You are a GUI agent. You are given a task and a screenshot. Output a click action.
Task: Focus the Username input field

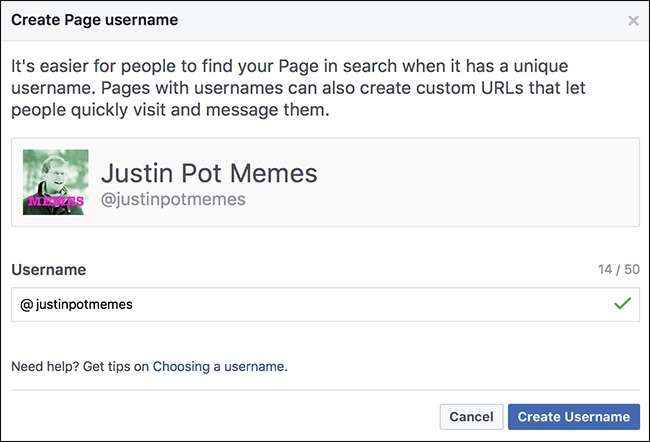(x=300, y=305)
